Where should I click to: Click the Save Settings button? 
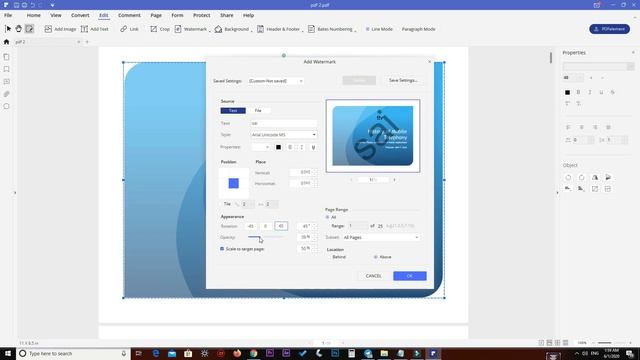tap(403, 80)
